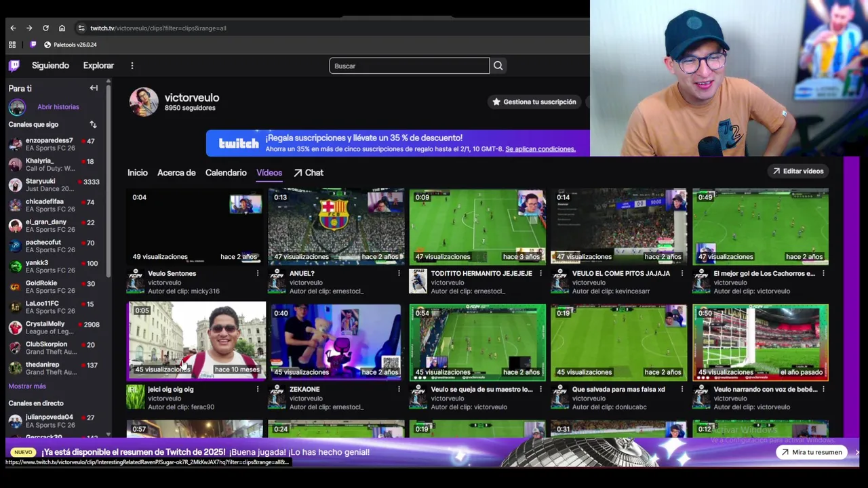Open pachecofut channel in sidebar
Viewport: 868px width, 488px height.
[54, 246]
